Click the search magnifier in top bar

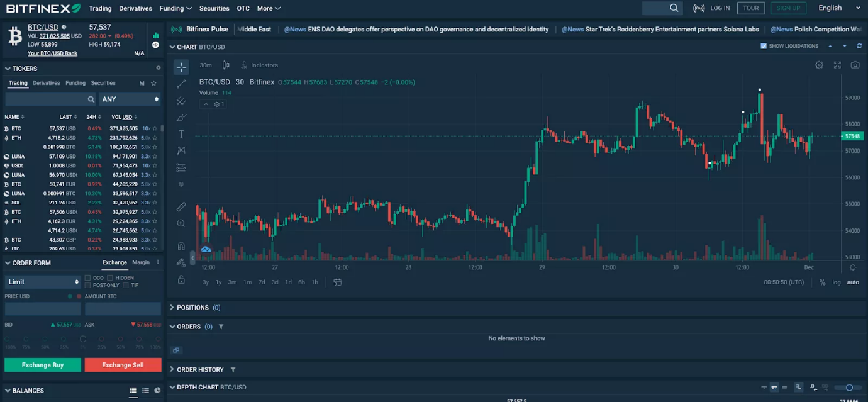pyautogui.click(x=674, y=8)
